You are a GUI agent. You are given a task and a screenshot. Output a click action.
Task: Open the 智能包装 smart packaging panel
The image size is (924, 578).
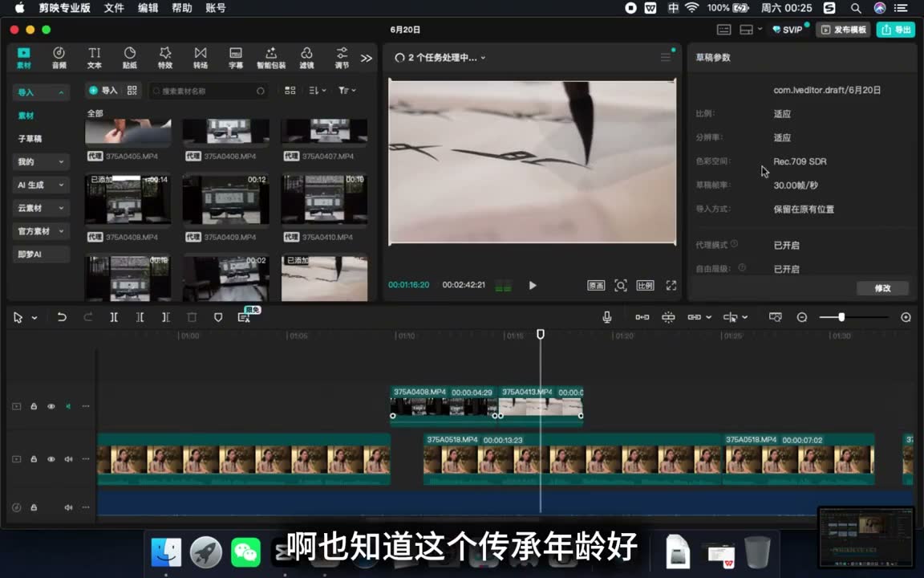click(x=271, y=58)
